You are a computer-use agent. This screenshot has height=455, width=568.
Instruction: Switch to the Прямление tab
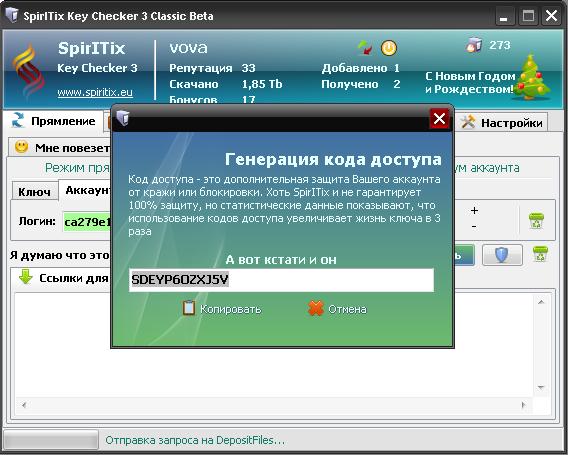[54, 121]
